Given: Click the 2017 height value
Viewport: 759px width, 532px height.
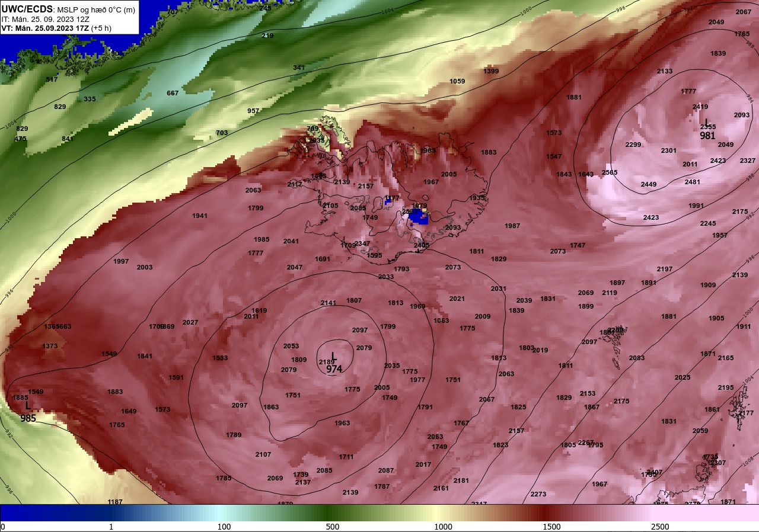Looking at the screenshot, I should [423, 464].
